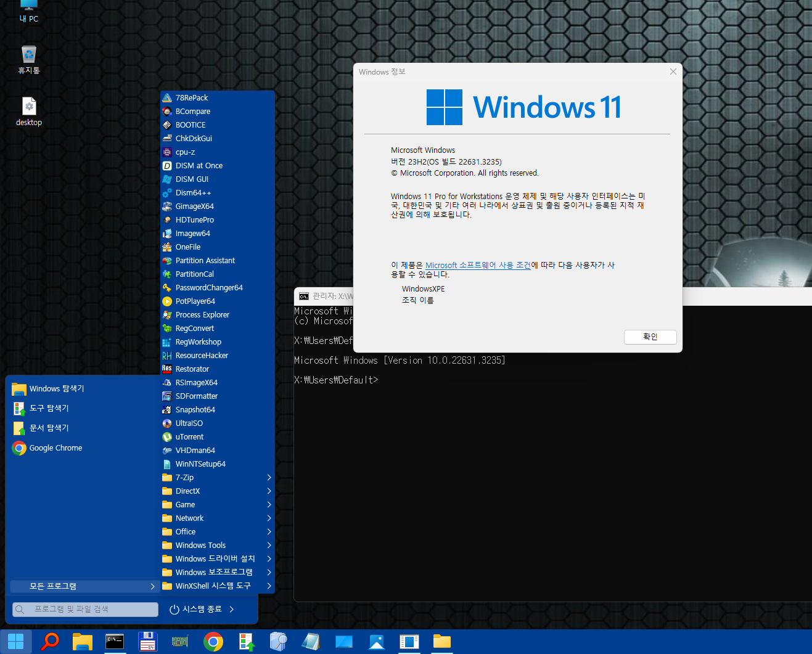Screen dimensions: 812x654
Task: Click the 시스템 종료 button
Action: pyautogui.click(x=196, y=609)
